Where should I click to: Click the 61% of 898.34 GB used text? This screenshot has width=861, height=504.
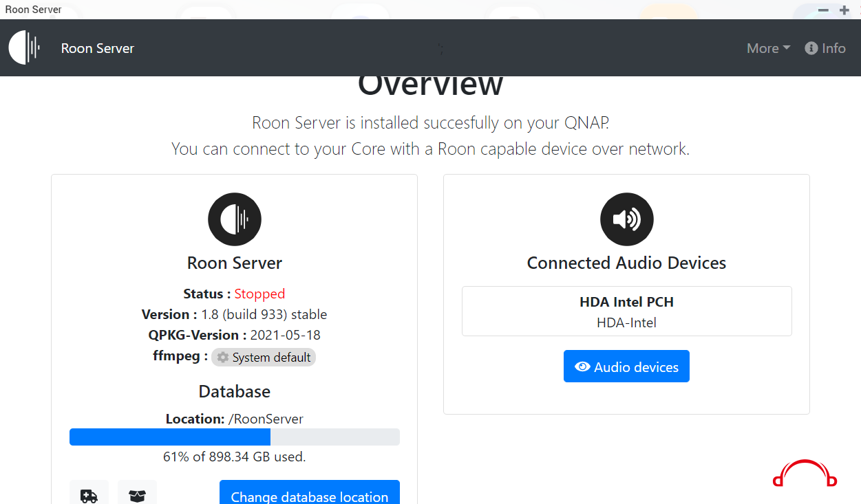coord(235,457)
